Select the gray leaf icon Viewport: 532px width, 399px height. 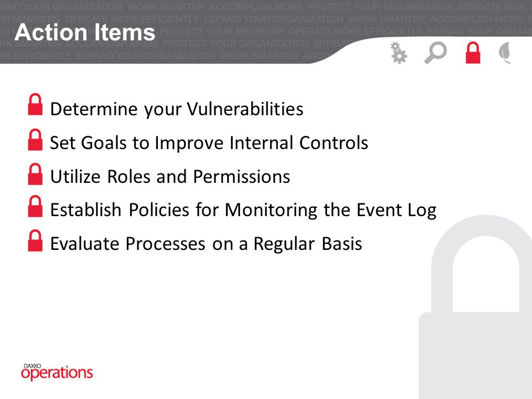coord(505,53)
